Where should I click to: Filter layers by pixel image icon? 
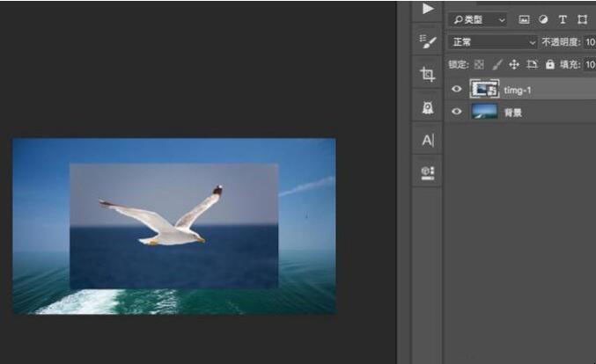click(524, 19)
